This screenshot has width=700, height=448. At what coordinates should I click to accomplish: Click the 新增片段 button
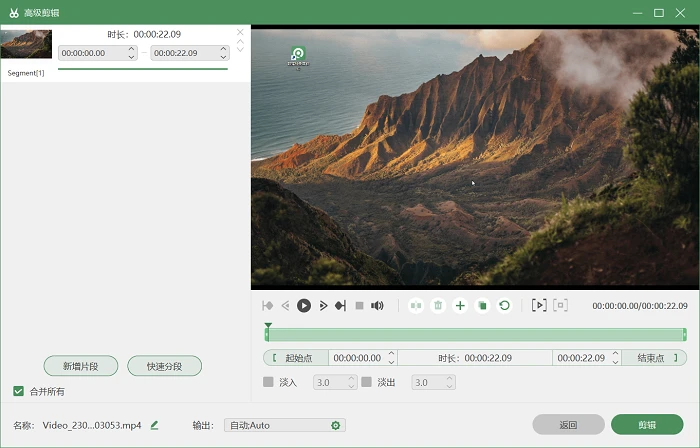pos(81,366)
